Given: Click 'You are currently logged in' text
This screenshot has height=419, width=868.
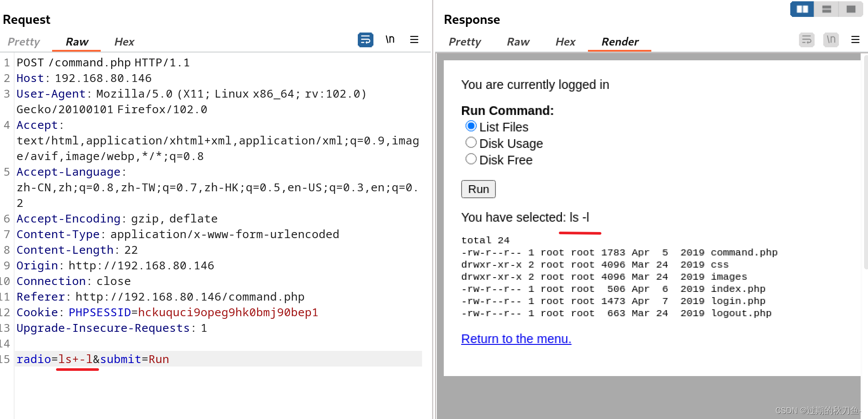Looking at the screenshot, I should (x=535, y=85).
